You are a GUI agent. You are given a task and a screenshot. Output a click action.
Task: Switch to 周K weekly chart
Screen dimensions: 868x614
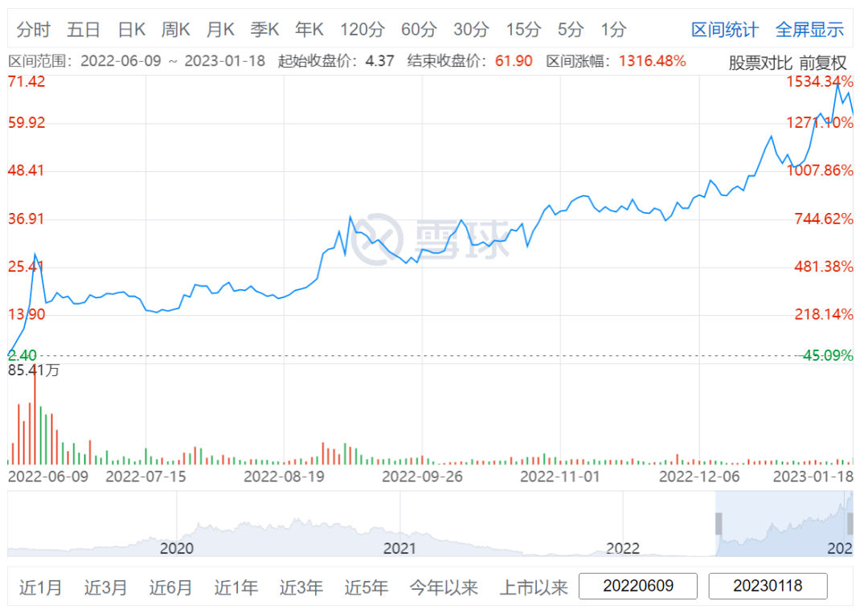pos(175,31)
